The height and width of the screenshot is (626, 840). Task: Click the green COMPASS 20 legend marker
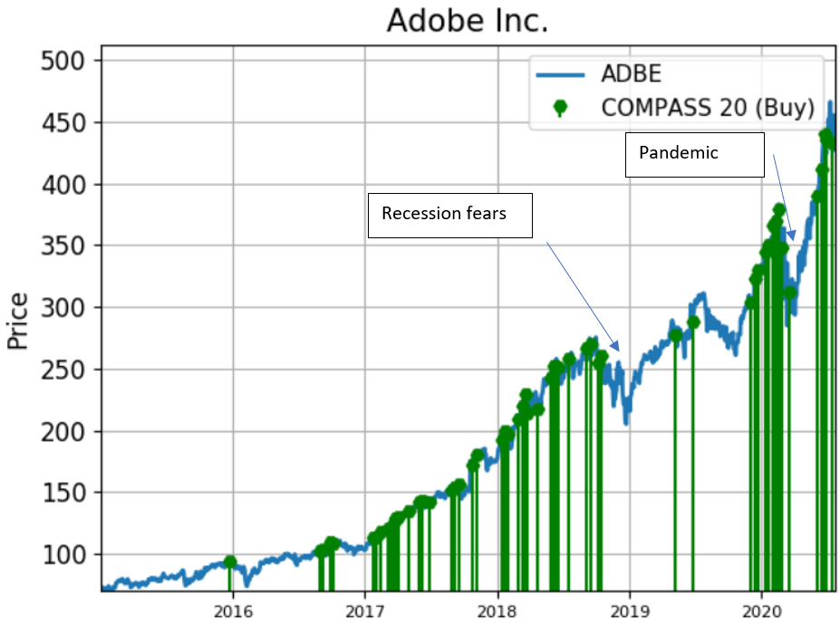click(x=560, y=108)
